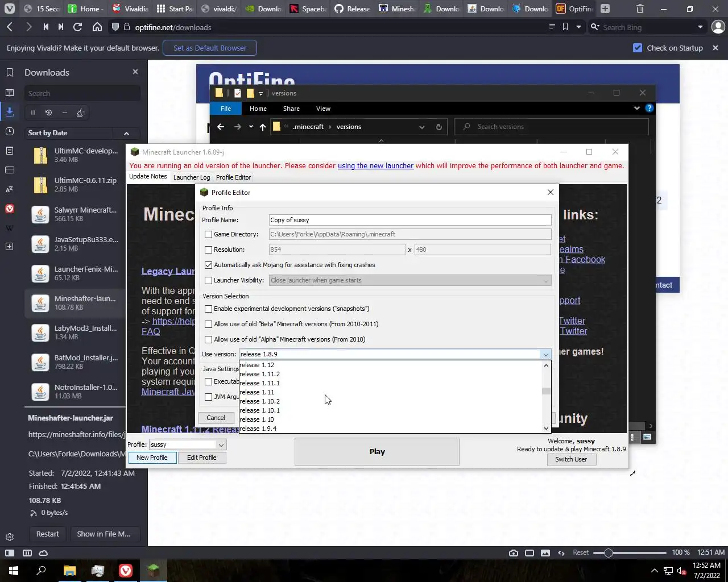728x582 pixels.
Task: Open Vivaldi menu logo button
Action: 10,9
